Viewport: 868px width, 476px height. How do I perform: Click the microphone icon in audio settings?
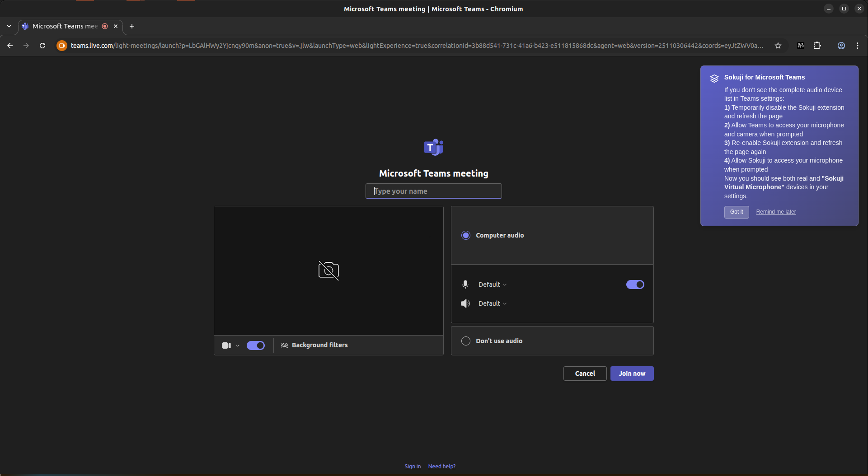(465, 285)
